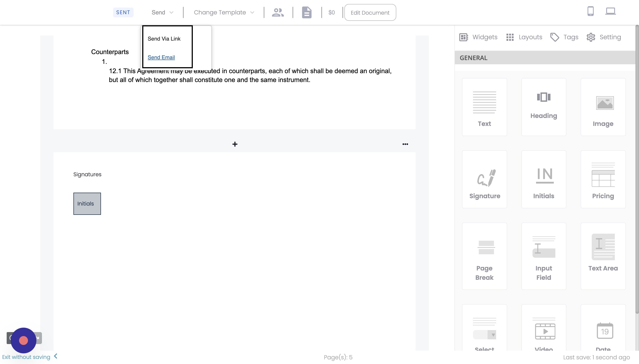Click the document file icon in toolbar
Viewport: 639px width, 364px height.
click(306, 12)
